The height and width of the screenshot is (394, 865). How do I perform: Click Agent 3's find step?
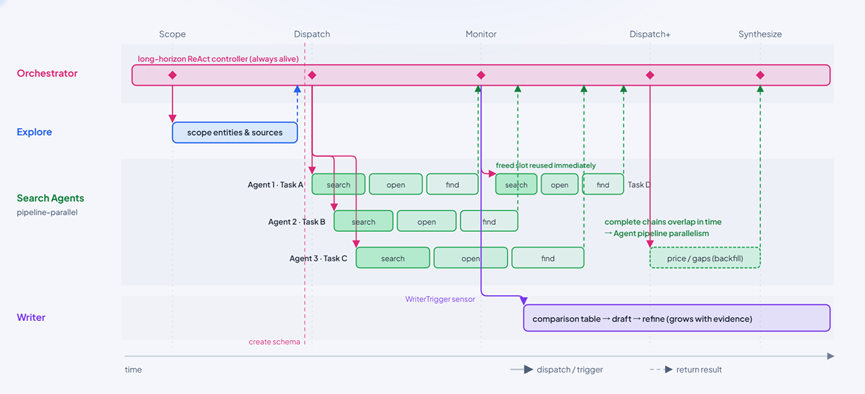point(548,258)
